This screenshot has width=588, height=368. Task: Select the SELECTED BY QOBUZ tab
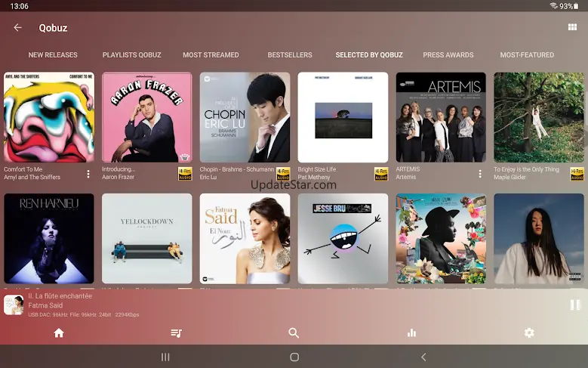(369, 55)
